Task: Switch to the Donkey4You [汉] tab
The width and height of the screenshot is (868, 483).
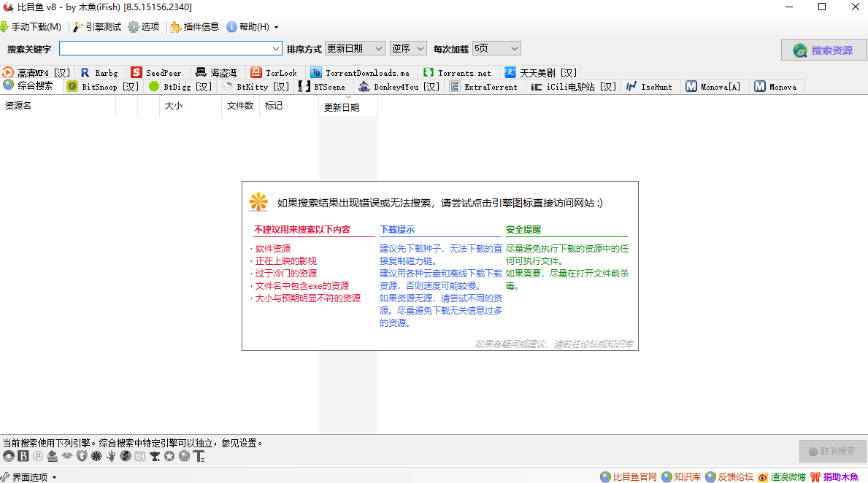Action: coord(399,87)
